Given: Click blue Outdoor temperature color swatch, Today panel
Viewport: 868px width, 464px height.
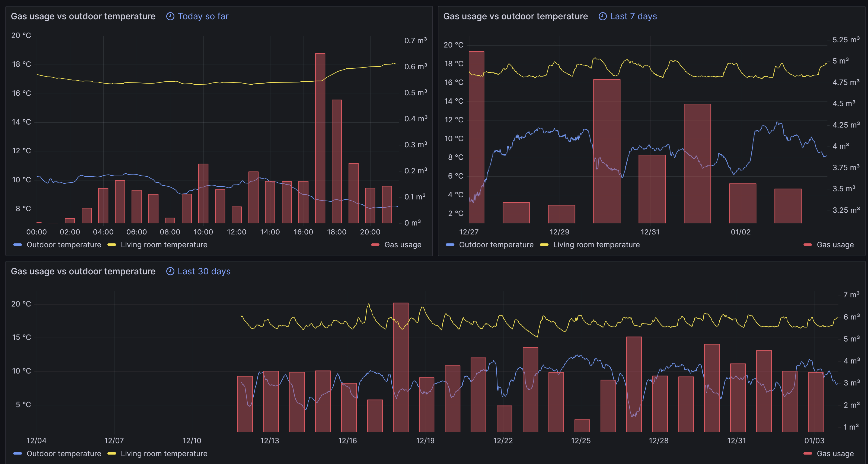Looking at the screenshot, I should (x=18, y=245).
